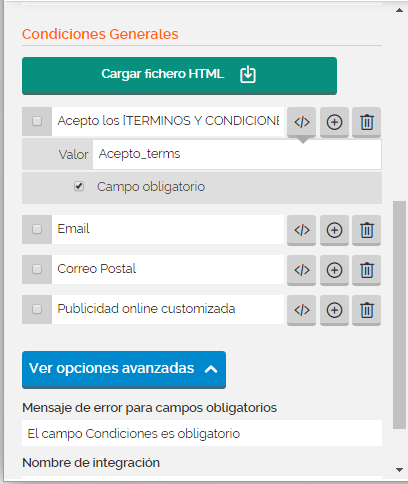Delete the Publicidad online customizada row
Image resolution: width=408 pixels, height=484 pixels.
point(367,310)
